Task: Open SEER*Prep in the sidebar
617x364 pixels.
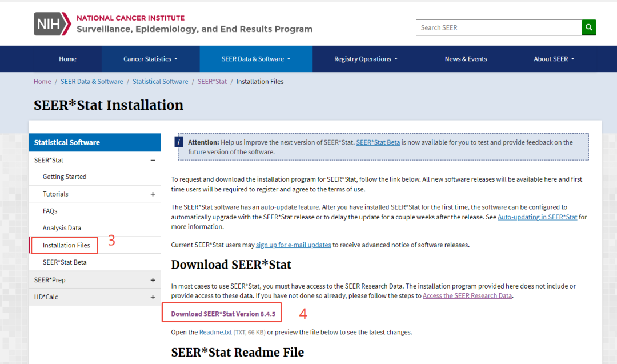Action: tap(50, 280)
